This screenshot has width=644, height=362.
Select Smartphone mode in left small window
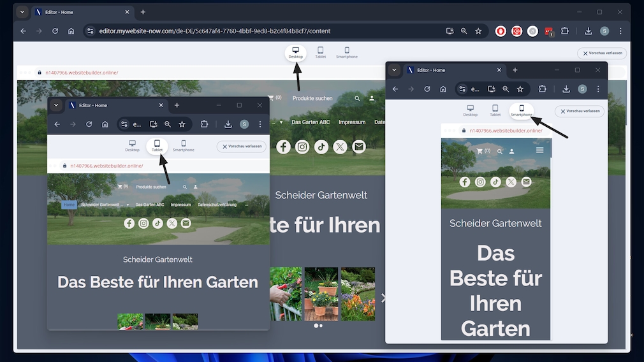(x=183, y=146)
